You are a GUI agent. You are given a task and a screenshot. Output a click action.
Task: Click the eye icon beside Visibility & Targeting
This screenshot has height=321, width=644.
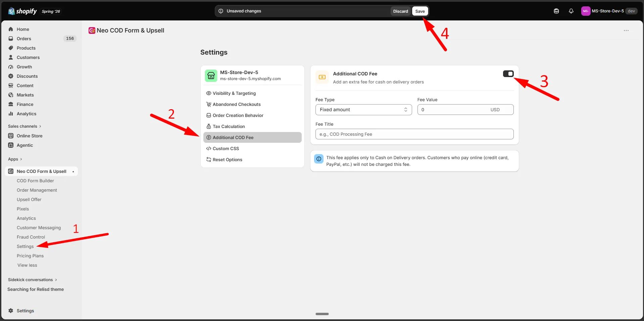209,93
